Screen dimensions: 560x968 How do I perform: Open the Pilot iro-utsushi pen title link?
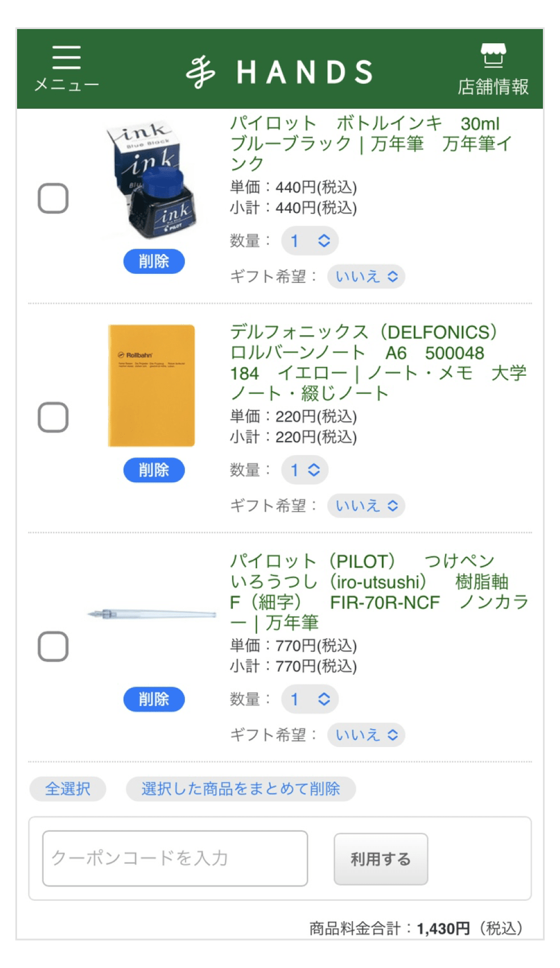(378, 592)
